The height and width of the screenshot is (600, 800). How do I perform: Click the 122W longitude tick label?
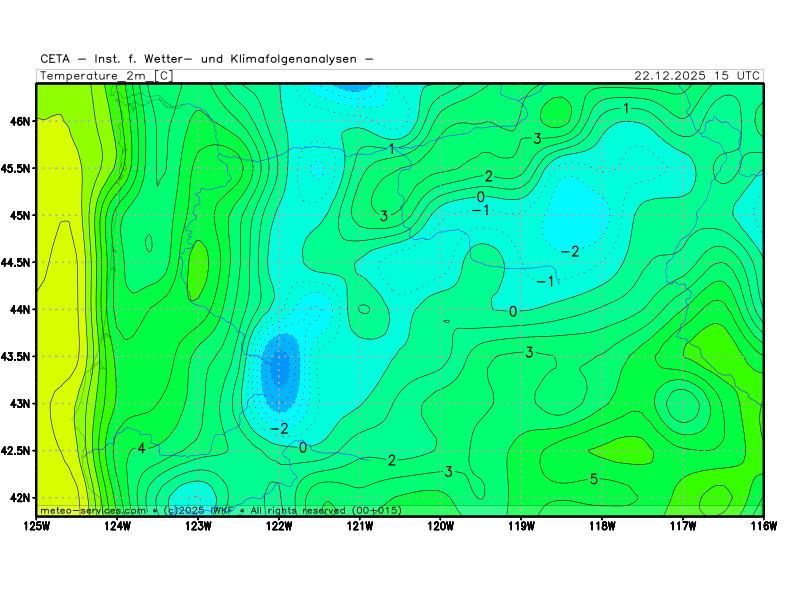coord(279,525)
